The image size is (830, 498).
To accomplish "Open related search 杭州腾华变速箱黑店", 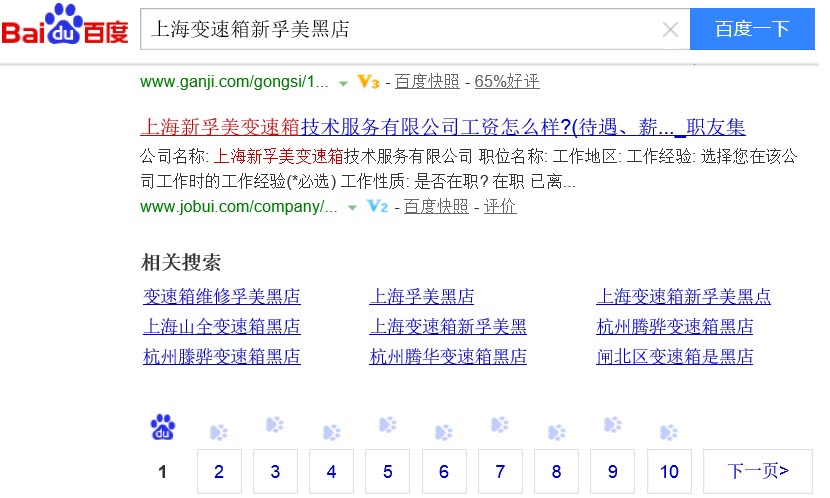I will tap(448, 357).
